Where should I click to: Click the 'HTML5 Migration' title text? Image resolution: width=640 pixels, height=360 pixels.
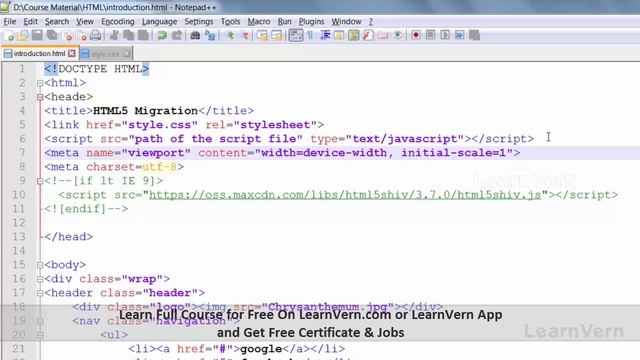145,111
